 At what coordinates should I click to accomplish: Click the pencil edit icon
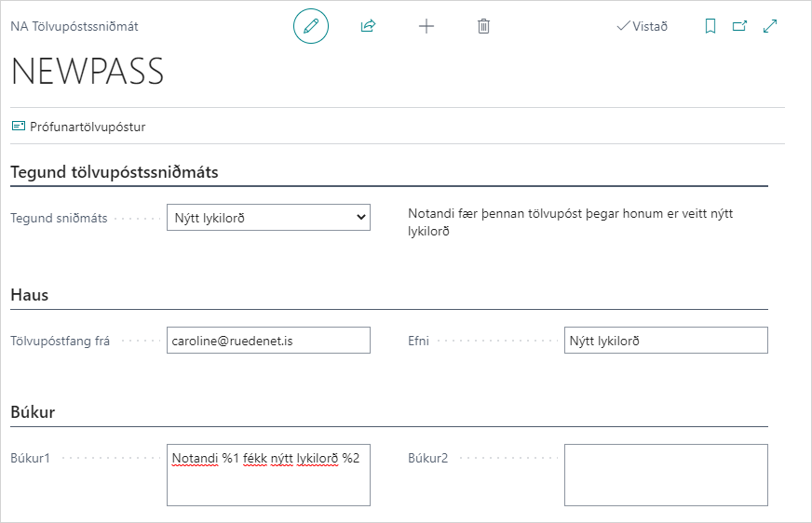pos(311,26)
